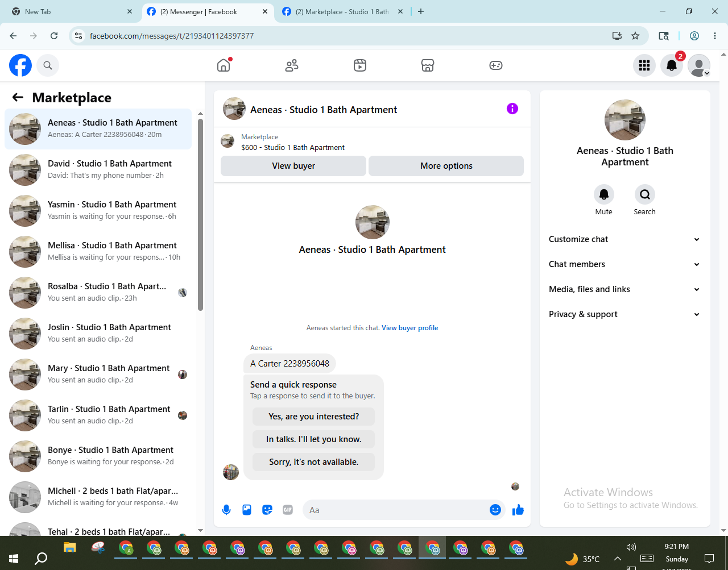Screen dimensions: 728x570
Task: Expand Privacy & support section
Action: [x=624, y=314]
